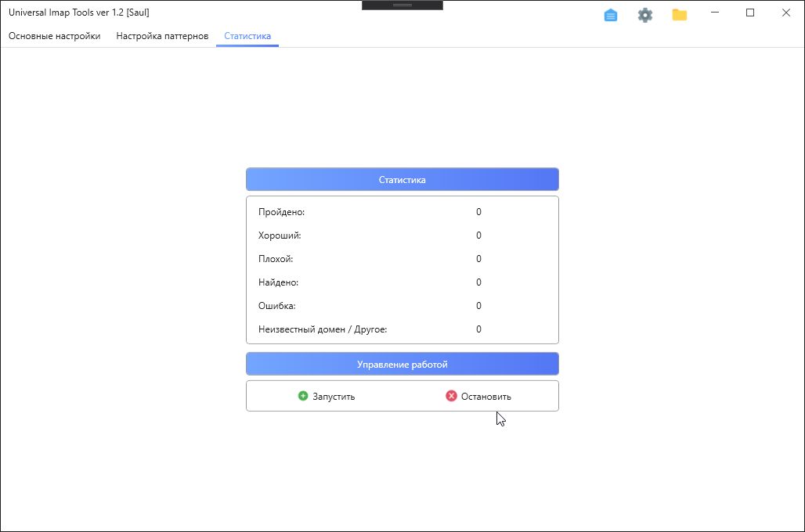805x532 pixels.
Task: Click the Пройдено counter value
Action: click(x=478, y=211)
